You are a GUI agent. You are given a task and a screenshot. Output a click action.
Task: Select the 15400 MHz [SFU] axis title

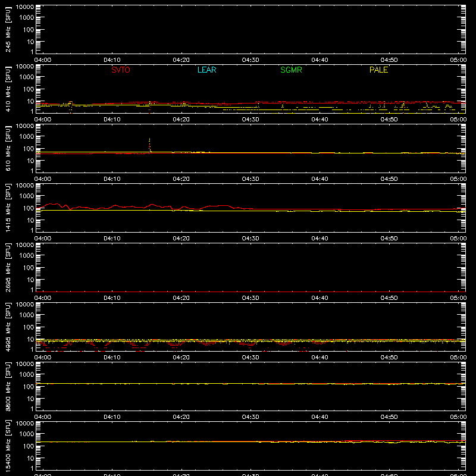click(8, 446)
